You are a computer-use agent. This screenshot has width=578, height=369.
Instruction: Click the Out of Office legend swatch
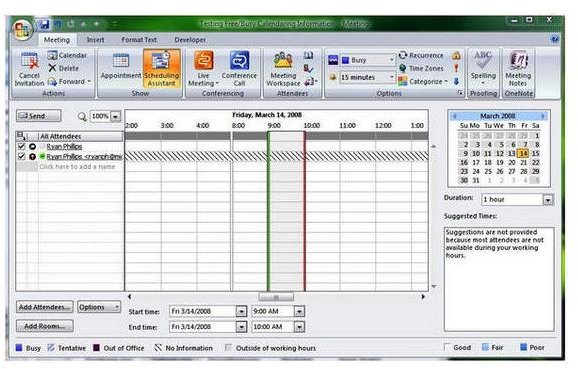pyautogui.click(x=97, y=348)
